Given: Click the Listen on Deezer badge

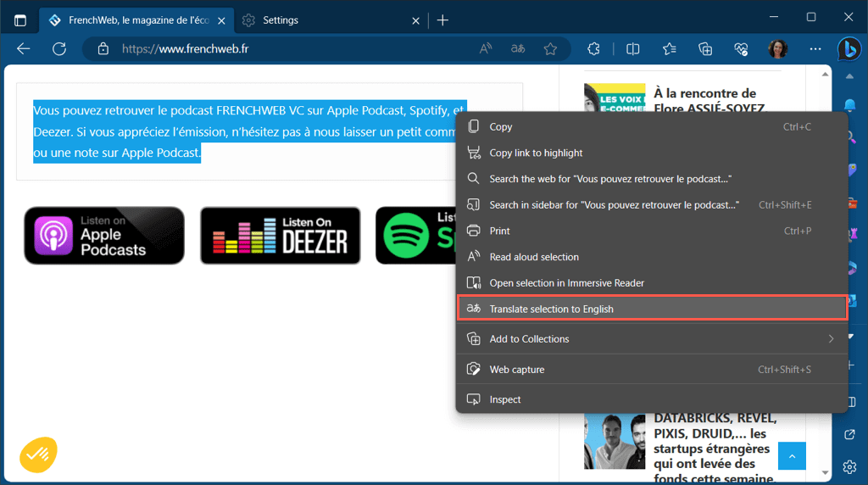Looking at the screenshot, I should click(x=281, y=236).
